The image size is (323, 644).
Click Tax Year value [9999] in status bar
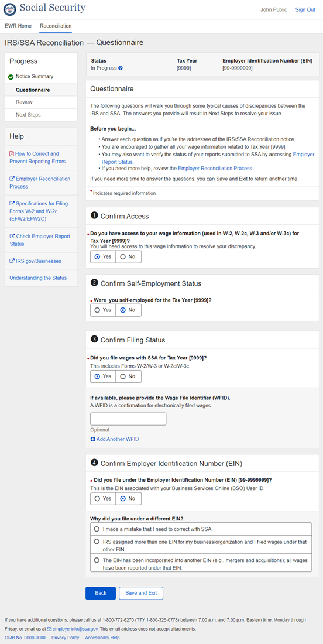[184, 68]
